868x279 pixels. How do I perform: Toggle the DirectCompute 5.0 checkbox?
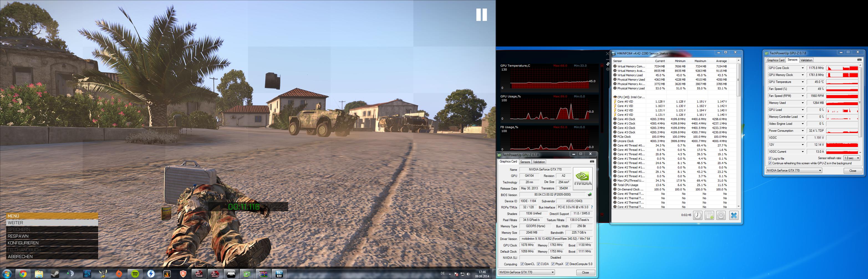567,264
